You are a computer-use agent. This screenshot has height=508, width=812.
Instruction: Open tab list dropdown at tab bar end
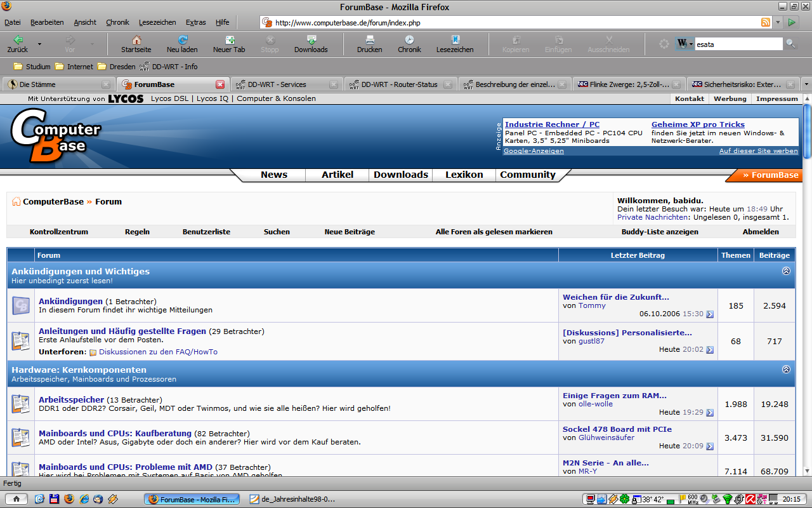click(x=806, y=84)
